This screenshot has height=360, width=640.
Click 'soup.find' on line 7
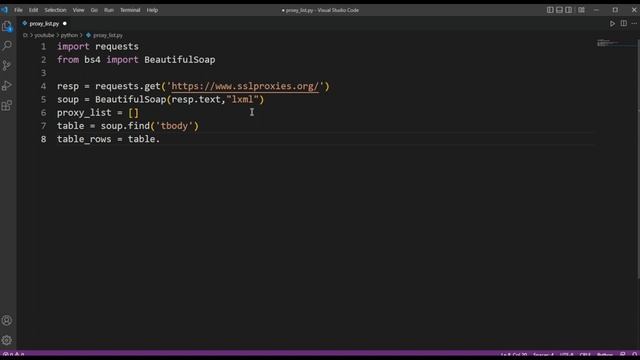[x=125, y=126]
